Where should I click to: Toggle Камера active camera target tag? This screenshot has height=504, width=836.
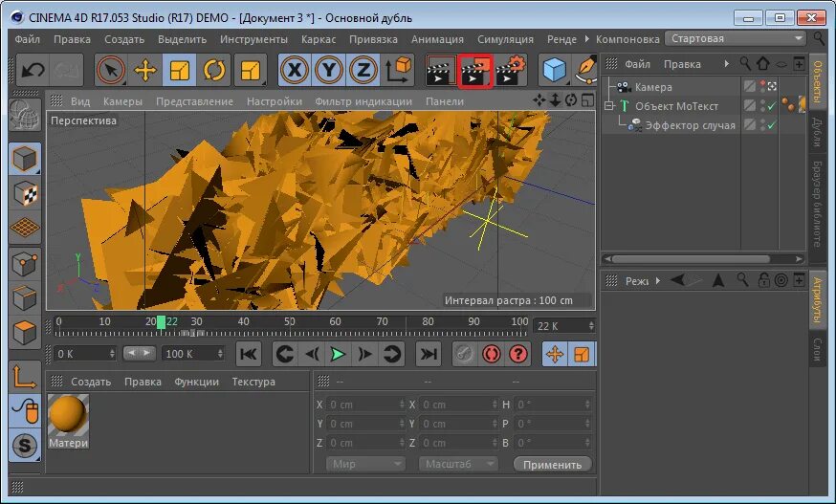772,86
